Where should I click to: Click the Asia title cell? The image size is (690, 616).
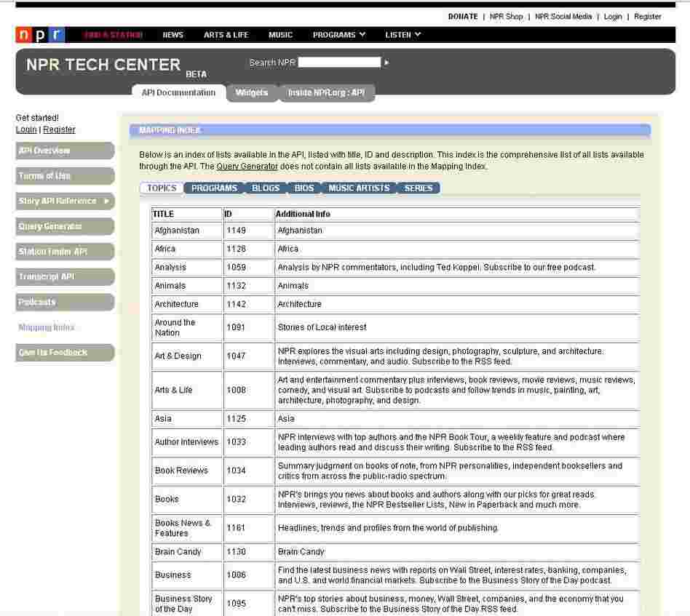[x=187, y=420]
